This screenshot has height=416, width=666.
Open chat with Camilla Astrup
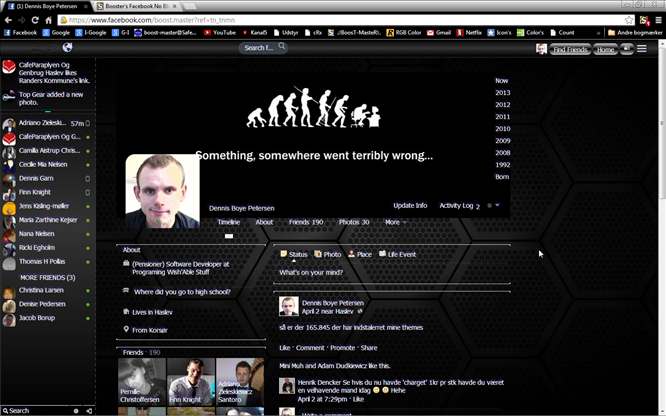pyautogui.click(x=46, y=151)
